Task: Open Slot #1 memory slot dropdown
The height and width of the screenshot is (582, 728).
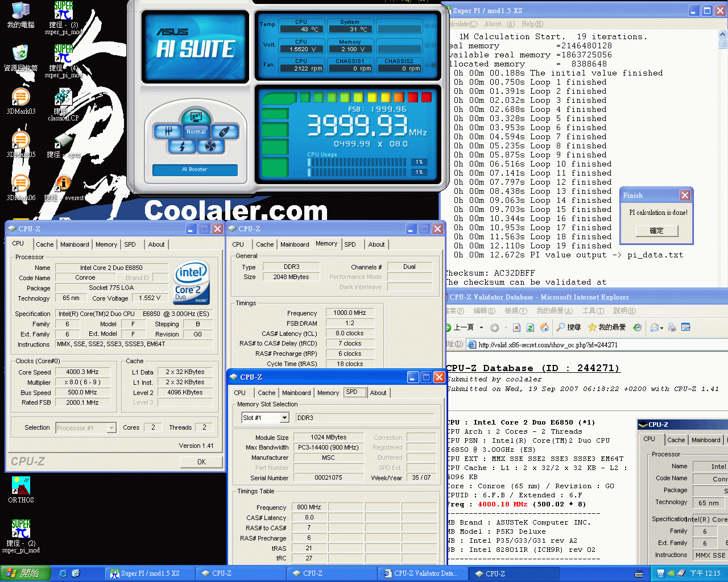Action: 265,418
